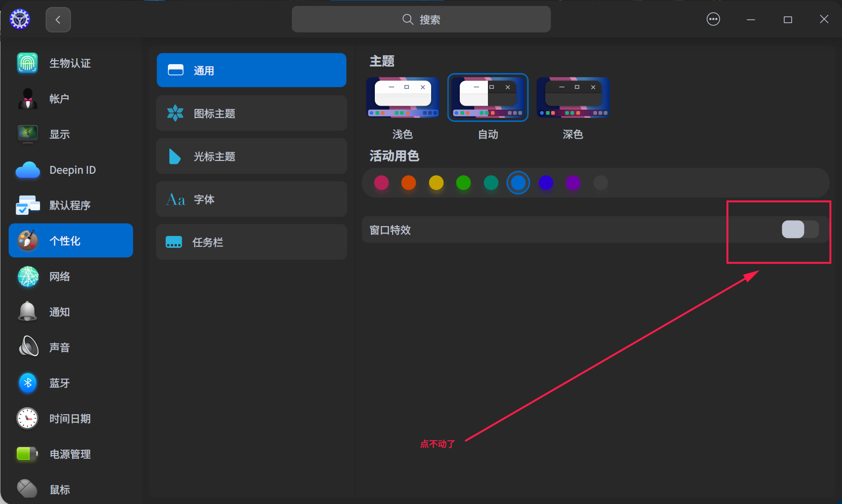Click the Network globe icon

tap(28, 276)
